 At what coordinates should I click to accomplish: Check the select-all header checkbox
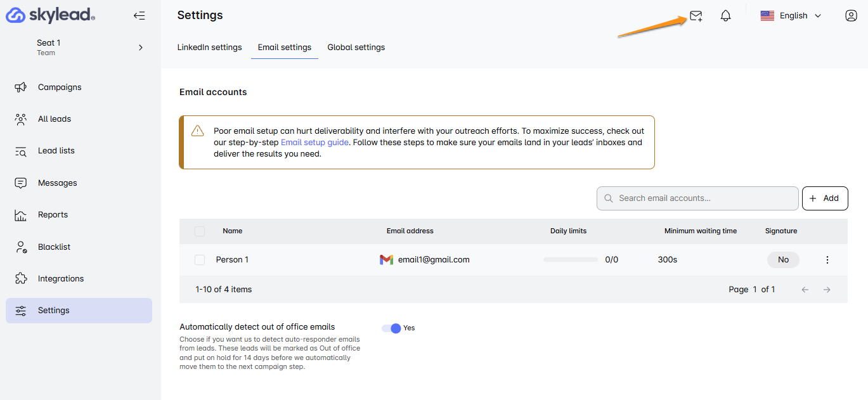pos(200,231)
